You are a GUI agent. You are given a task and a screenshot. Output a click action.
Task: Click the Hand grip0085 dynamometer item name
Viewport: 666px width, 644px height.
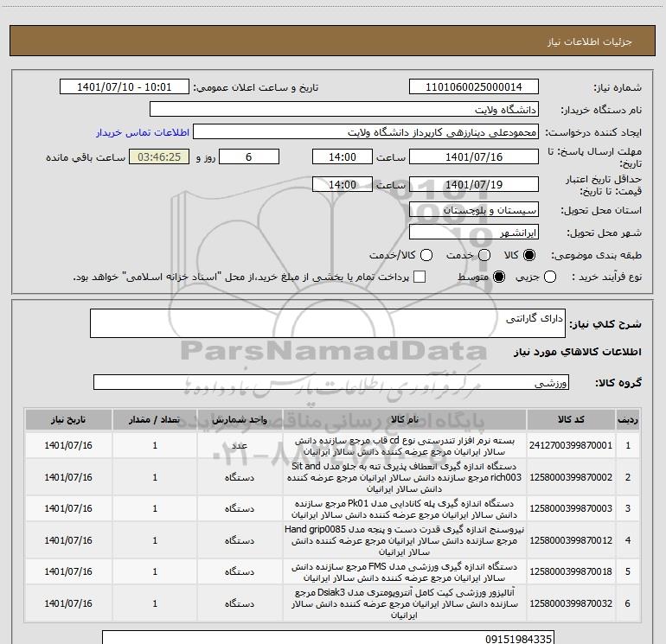[x=405, y=540]
